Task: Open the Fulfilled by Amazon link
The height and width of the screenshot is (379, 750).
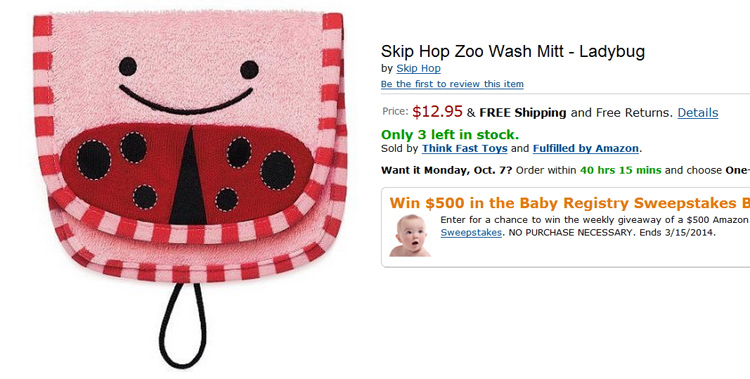Action: point(585,148)
